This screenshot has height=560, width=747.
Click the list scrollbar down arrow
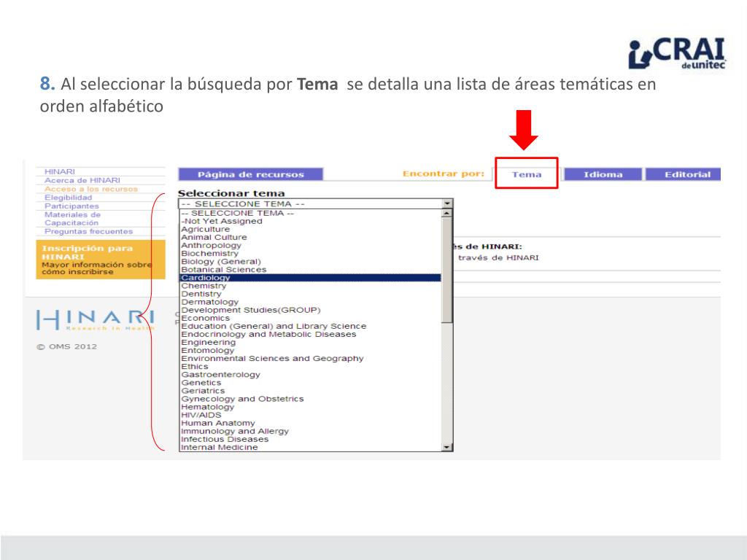446,447
